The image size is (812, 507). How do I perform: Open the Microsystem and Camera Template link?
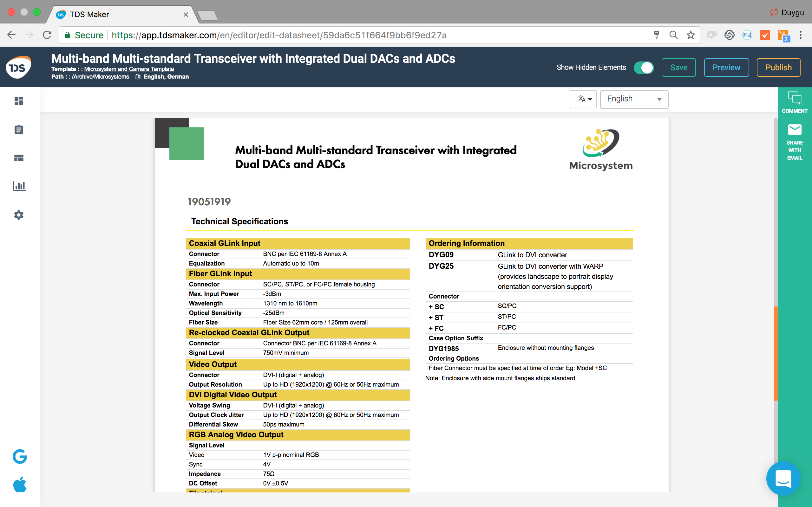[129, 69]
